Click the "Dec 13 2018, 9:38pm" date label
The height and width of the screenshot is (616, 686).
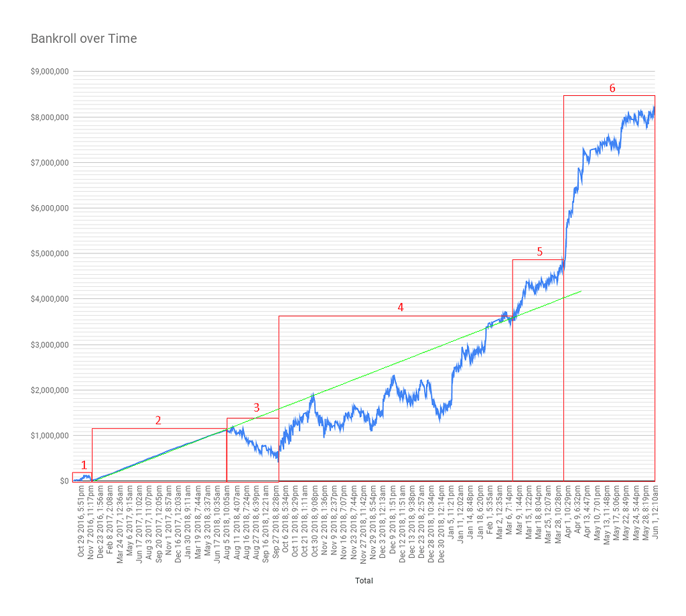411,522
